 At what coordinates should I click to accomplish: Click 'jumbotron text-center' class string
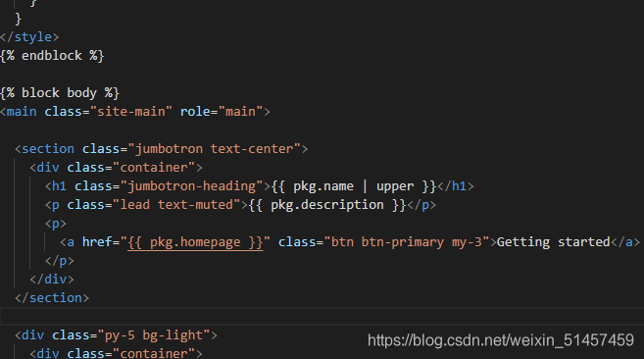[214, 149]
